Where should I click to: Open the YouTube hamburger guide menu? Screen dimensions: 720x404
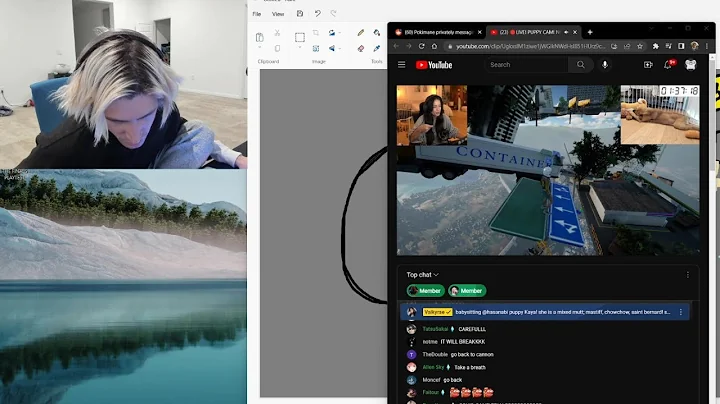[x=402, y=65]
